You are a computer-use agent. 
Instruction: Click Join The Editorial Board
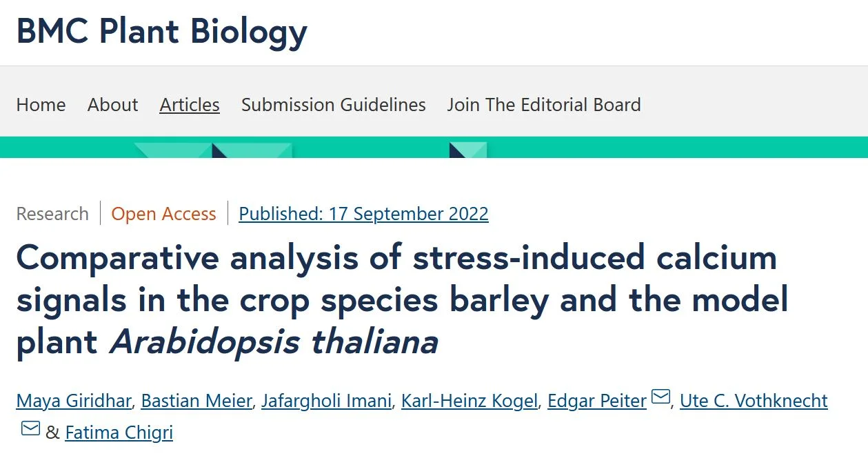(543, 105)
